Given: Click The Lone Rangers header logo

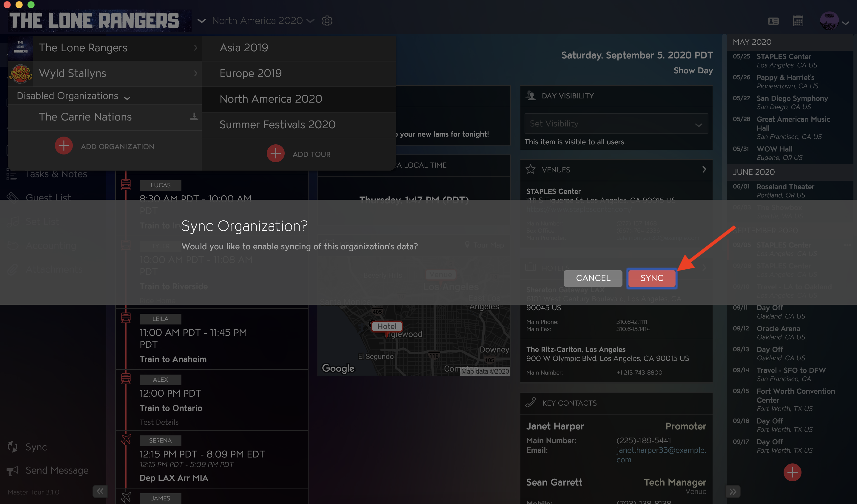Looking at the screenshot, I should (x=99, y=21).
